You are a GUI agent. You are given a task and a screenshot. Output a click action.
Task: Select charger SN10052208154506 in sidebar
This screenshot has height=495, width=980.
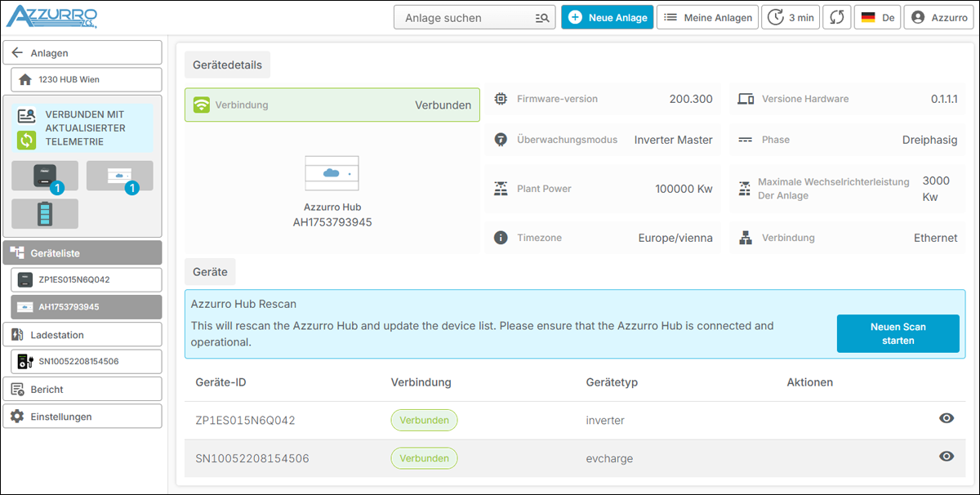[x=87, y=361]
